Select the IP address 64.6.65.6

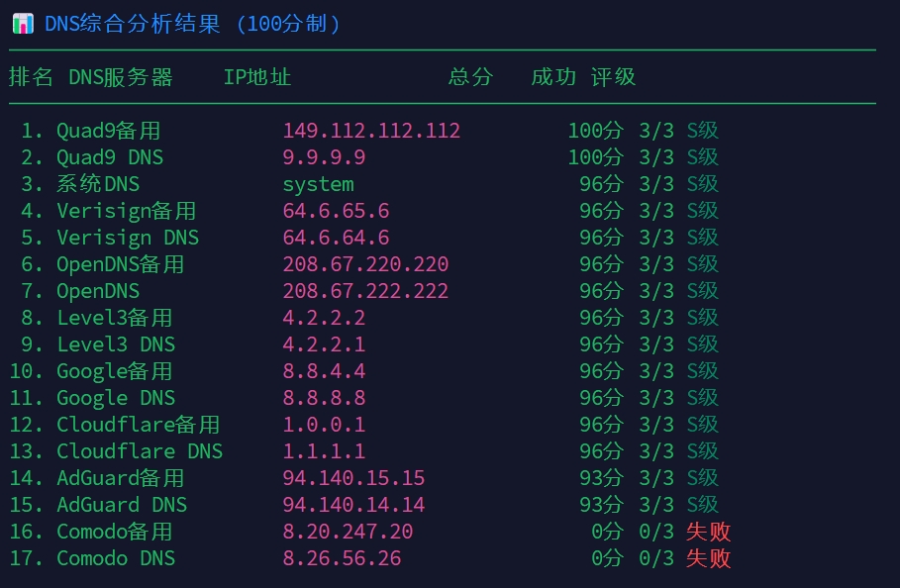tap(336, 211)
